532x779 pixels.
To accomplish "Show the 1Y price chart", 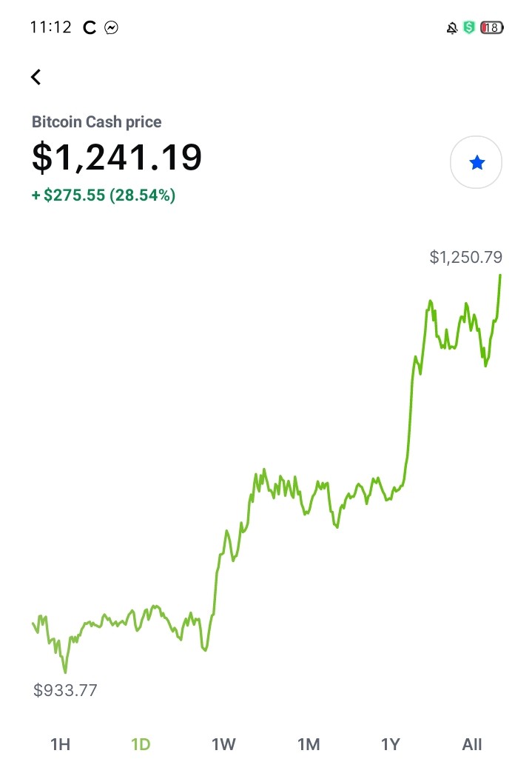I will (391, 744).
